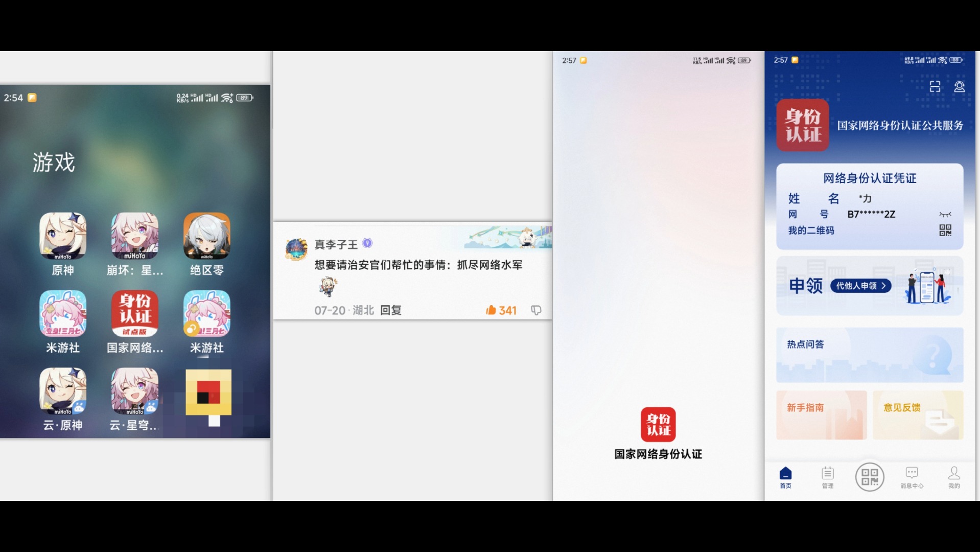Screen dimensions: 980x552
Task: Tap the 2:54 clock on home screen
Action: pyautogui.click(x=13, y=98)
